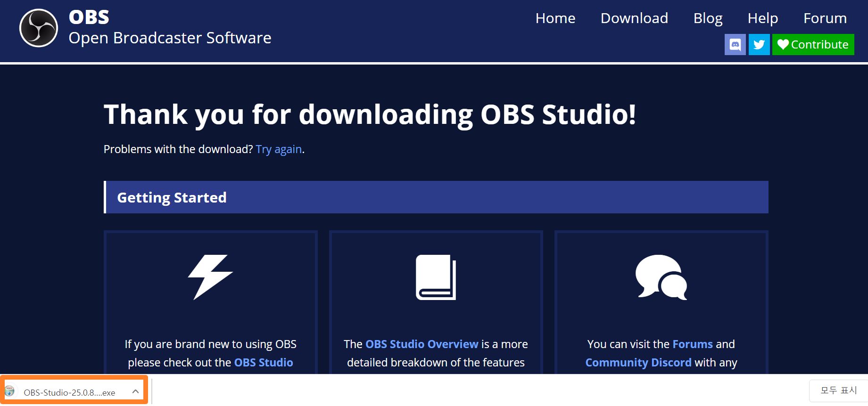Follow the OBS Studio link in first card
The height and width of the screenshot is (406, 868).
(264, 363)
